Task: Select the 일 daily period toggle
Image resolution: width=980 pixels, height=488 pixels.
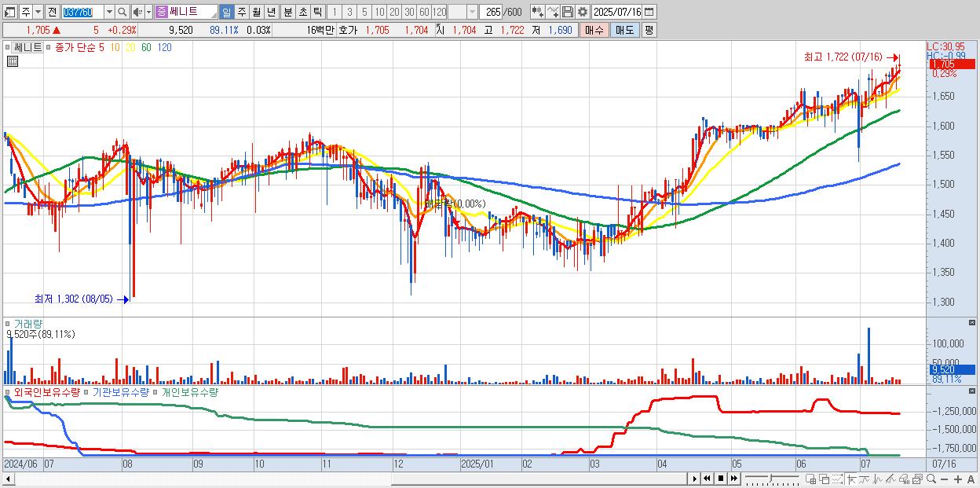Action: 226,12
